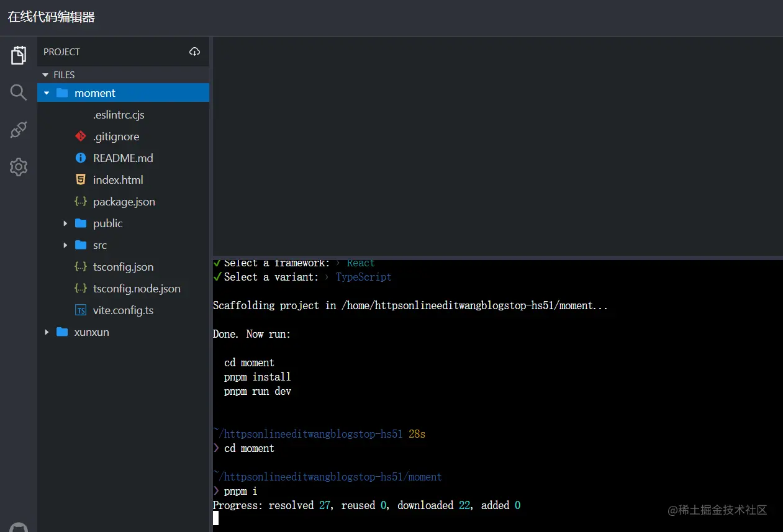Open the Explorer files icon in sidebar
This screenshot has height=532, width=783.
[19, 55]
